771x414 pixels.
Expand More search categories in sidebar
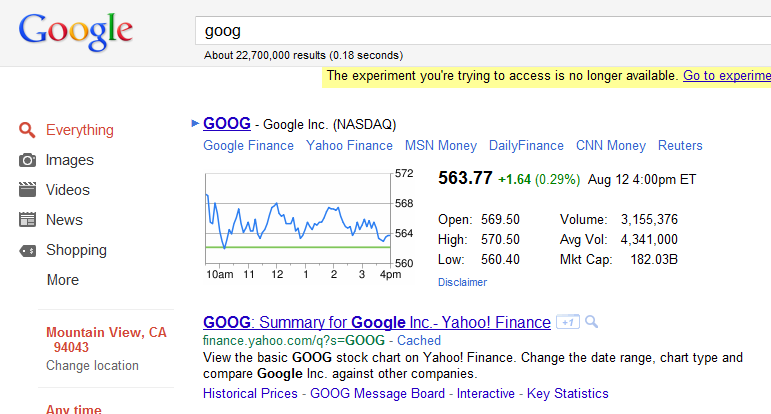click(x=62, y=280)
